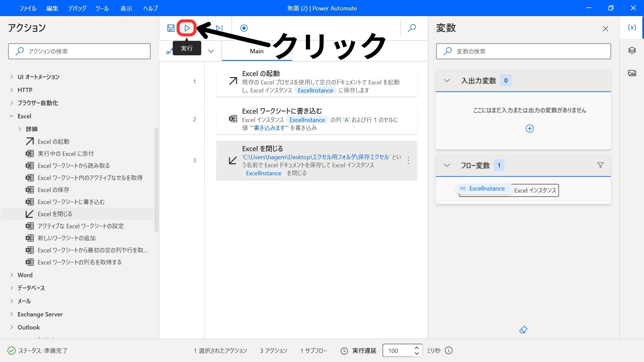644x362 pixels.
Task: Expand the Outlook action group
Action: tap(12, 327)
